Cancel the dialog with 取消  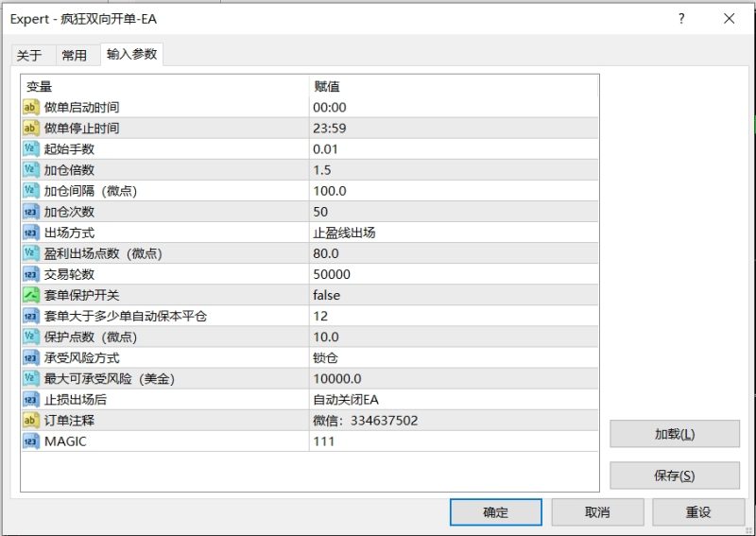(597, 511)
